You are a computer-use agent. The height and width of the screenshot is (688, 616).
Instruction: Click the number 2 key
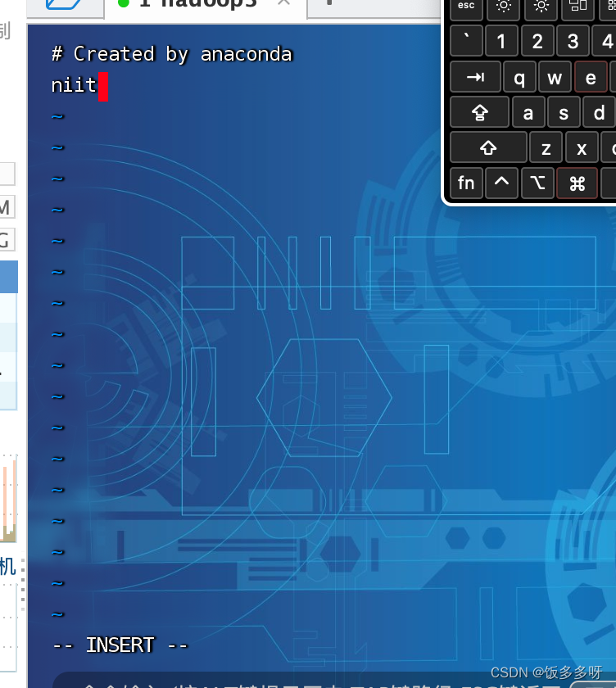click(x=537, y=41)
